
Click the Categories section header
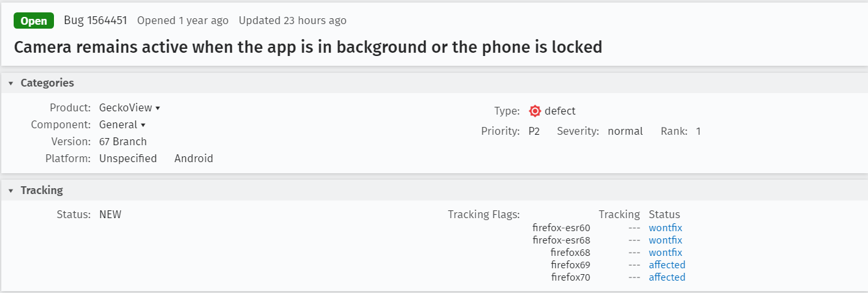(434, 83)
